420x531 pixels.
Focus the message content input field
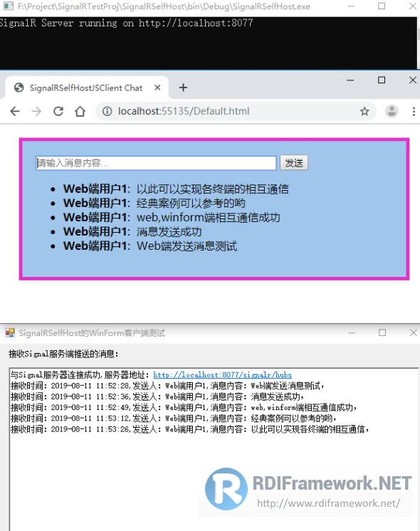pos(156,163)
